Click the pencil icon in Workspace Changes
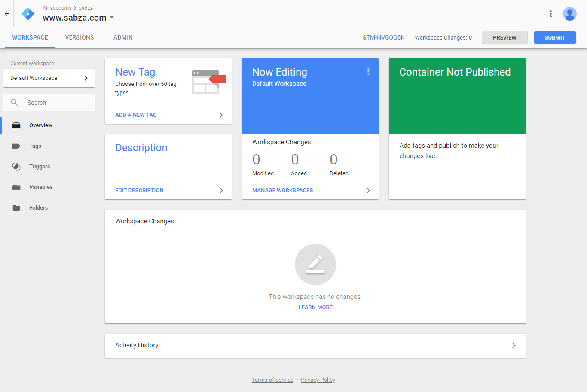 [x=315, y=264]
